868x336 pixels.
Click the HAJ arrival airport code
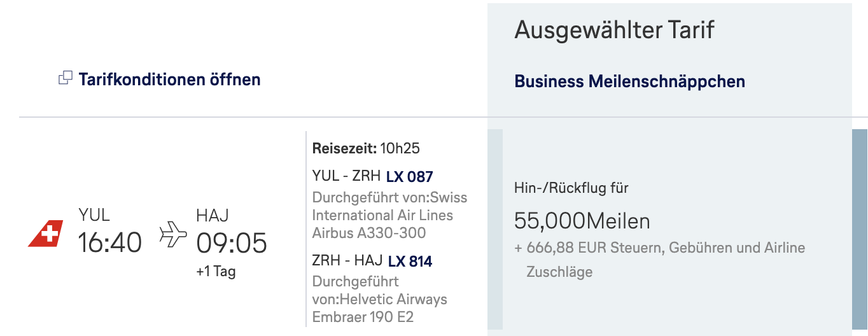click(213, 214)
